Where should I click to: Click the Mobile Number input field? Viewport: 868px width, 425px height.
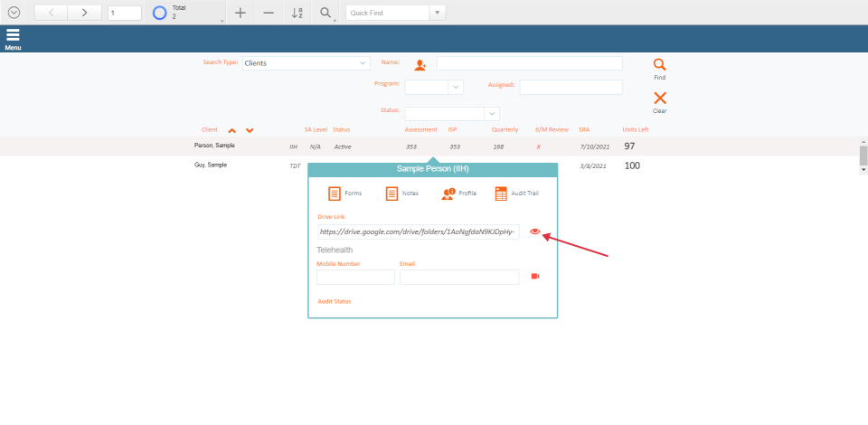click(x=355, y=277)
